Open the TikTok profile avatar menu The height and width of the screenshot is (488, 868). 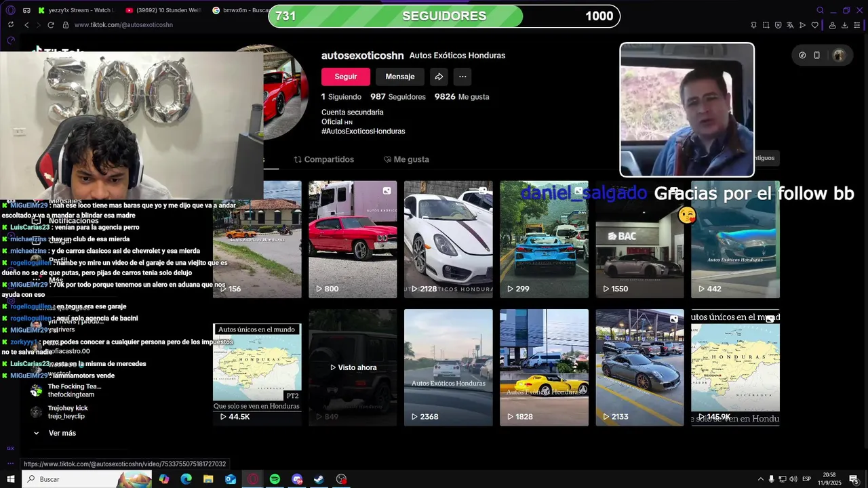(839, 56)
